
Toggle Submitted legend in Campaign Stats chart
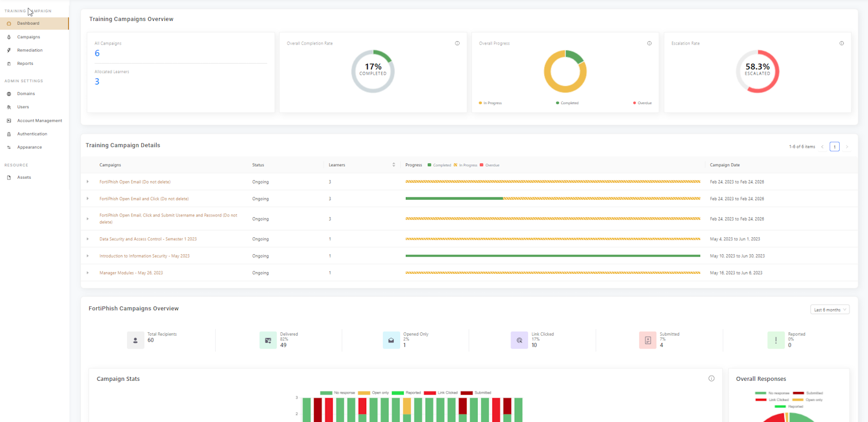476,393
